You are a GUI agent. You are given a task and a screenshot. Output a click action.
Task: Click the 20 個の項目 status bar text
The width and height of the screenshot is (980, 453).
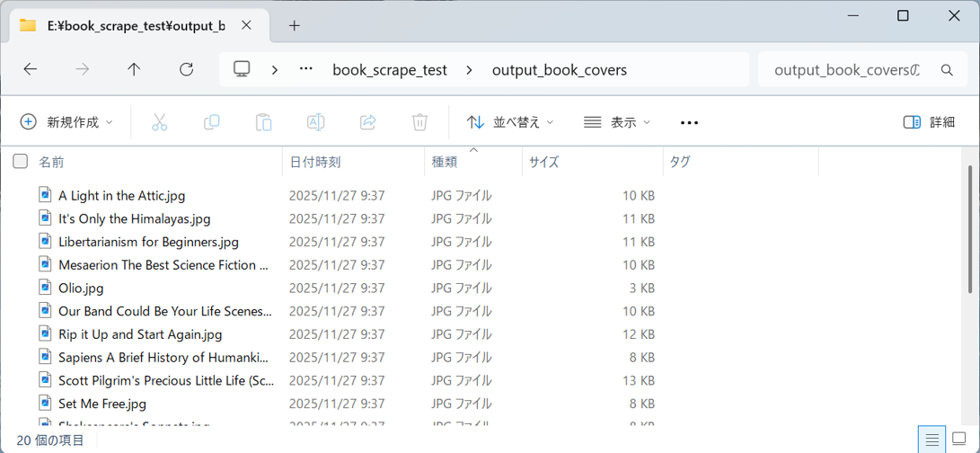pyautogui.click(x=50, y=440)
